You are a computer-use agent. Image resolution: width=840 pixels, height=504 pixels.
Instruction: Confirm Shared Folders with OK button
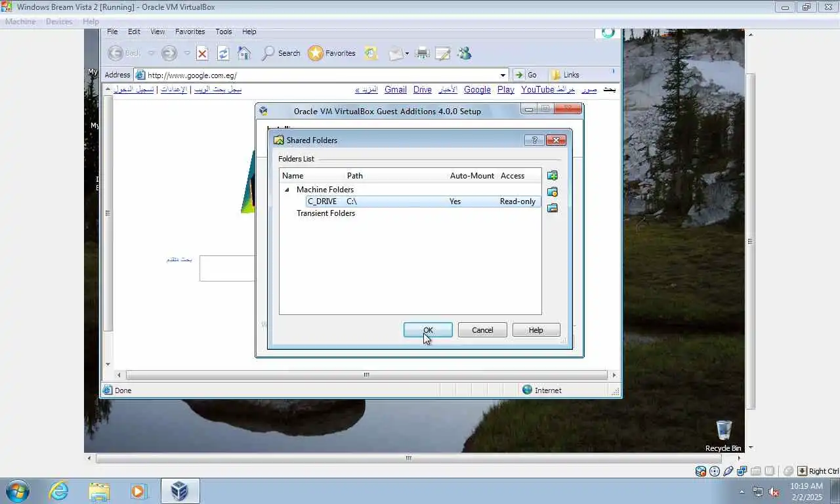[x=428, y=330]
